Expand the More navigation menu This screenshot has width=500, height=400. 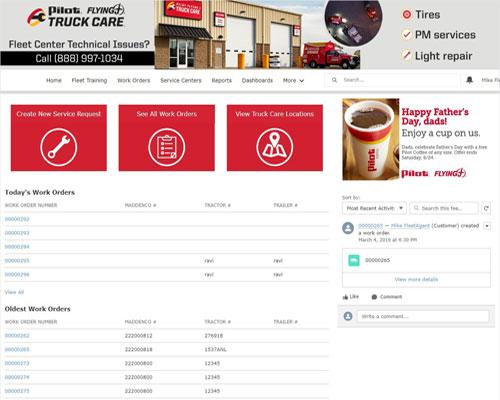pyautogui.click(x=293, y=80)
